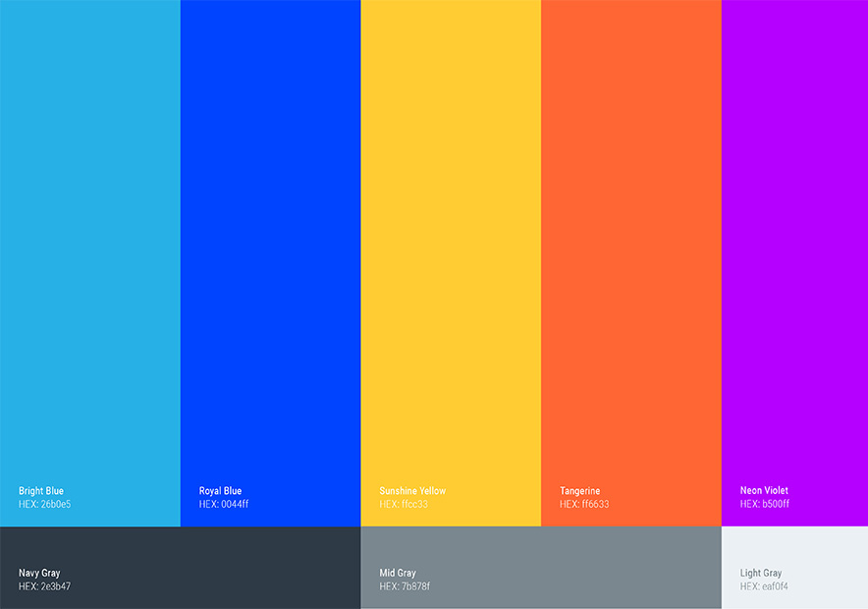868x609 pixels.
Task: Click the Bright Blue color swatch
Action: [89, 246]
